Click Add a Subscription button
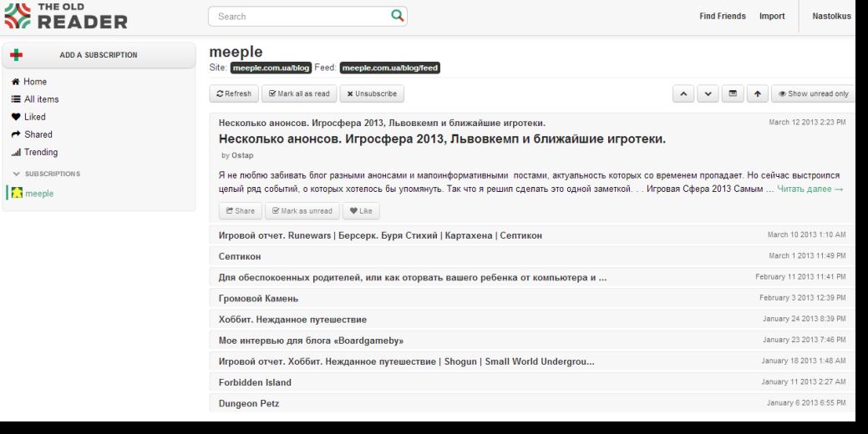Image resolution: width=868 pixels, height=434 pixels. (x=99, y=55)
